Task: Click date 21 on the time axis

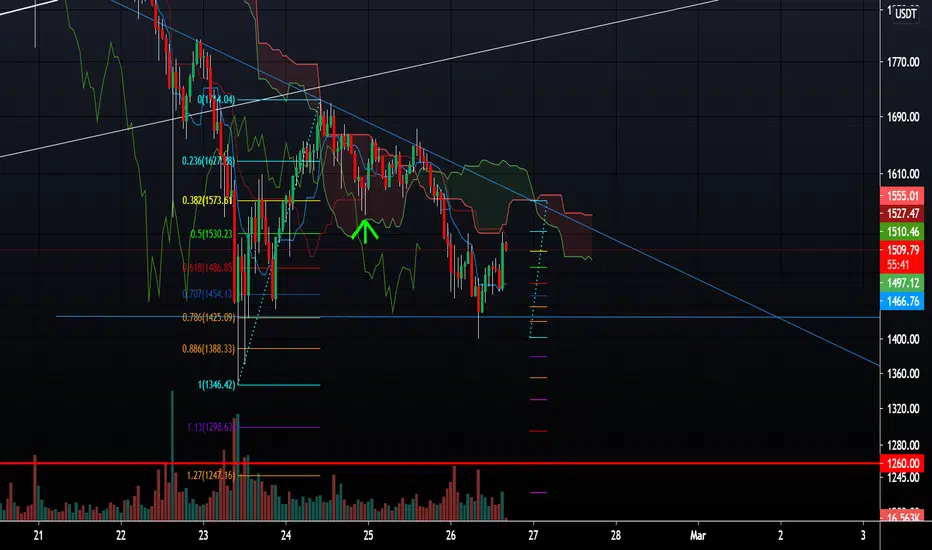Action: coord(38,536)
